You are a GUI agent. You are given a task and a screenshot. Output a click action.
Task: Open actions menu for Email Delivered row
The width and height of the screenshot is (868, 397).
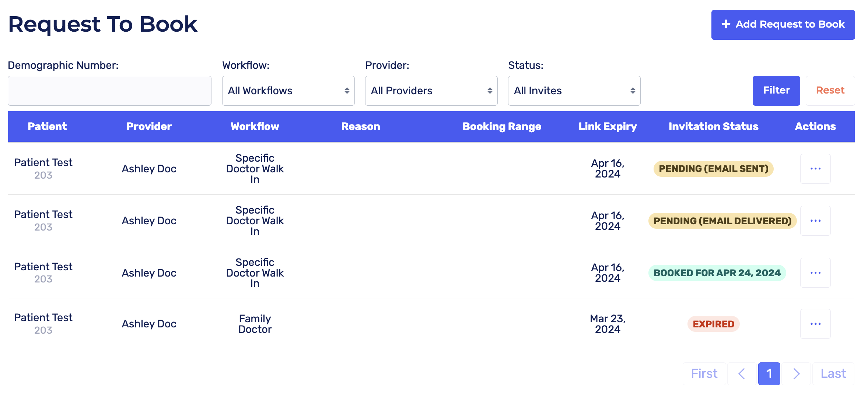815,221
